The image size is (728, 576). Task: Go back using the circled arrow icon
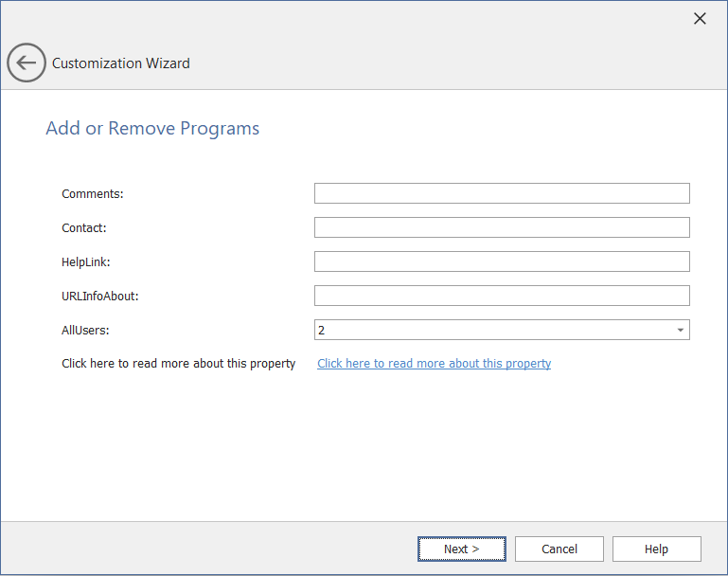click(26, 63)
